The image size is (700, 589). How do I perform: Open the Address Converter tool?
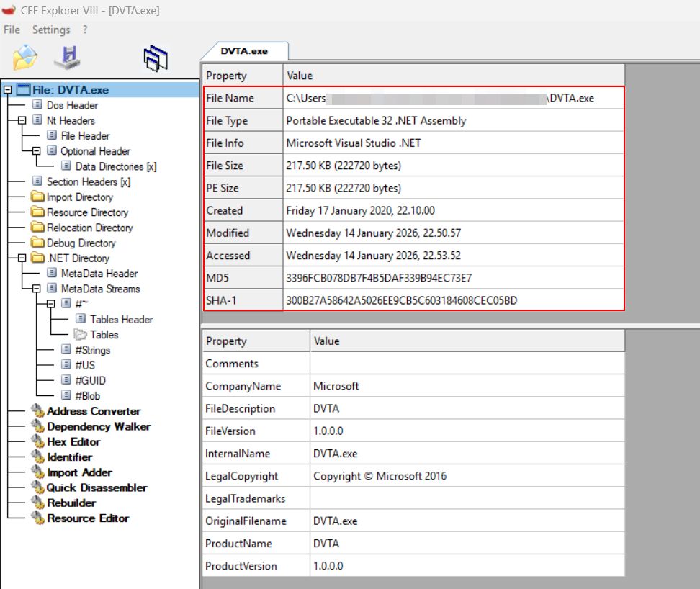click(94, 411)
